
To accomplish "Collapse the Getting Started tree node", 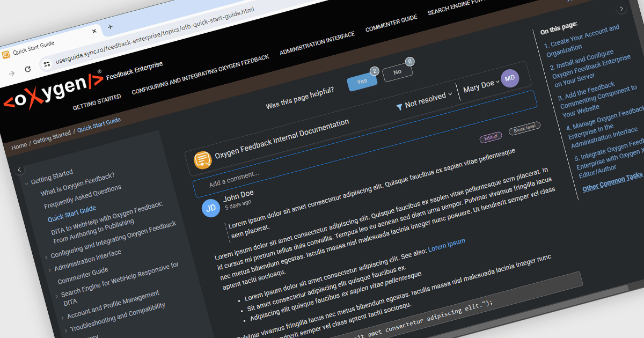I will click(x=26, y=184).
